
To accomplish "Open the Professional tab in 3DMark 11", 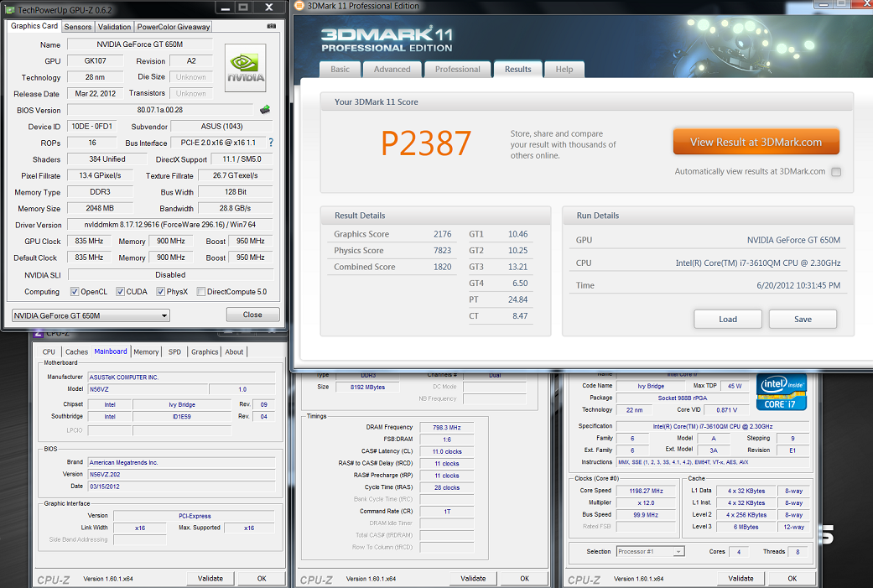I will (458, 70).
